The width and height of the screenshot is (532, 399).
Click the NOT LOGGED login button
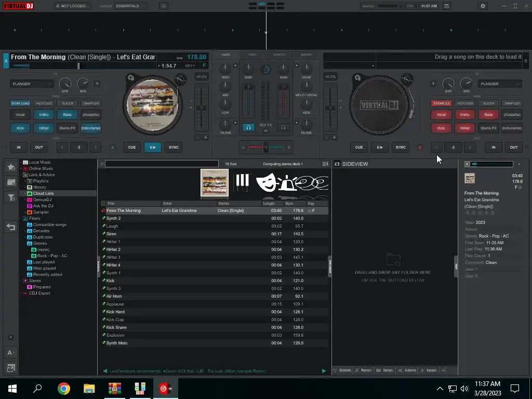[x=73, y=6]
